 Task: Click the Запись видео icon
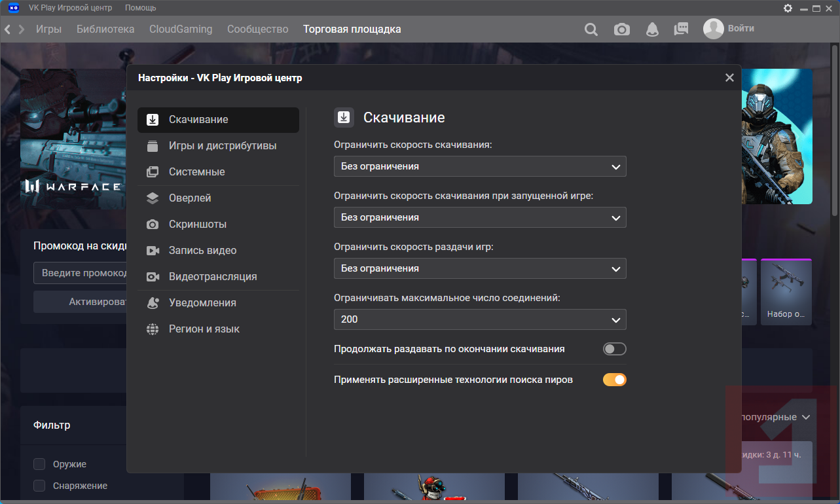pos(153,251)
